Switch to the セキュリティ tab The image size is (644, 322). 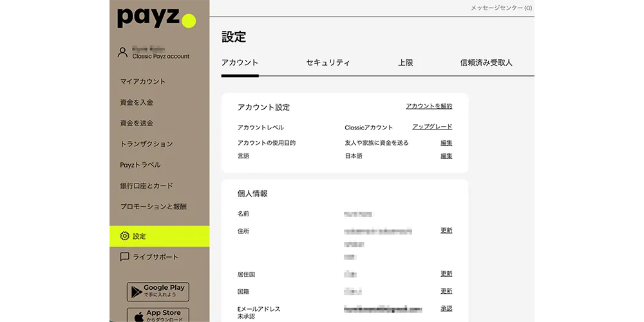pyautogui.click(x=328, y=62)
